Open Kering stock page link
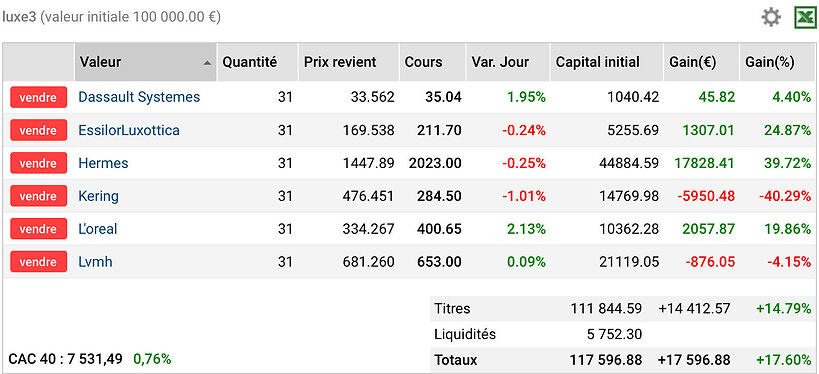819x374 pixels. click(x=98, y=196)
